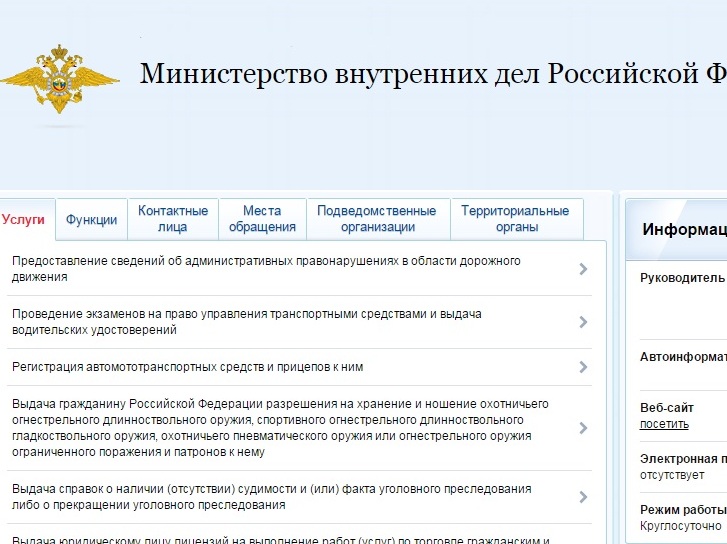
Task: Click the посетить website link
Action: tap(664, 424)
